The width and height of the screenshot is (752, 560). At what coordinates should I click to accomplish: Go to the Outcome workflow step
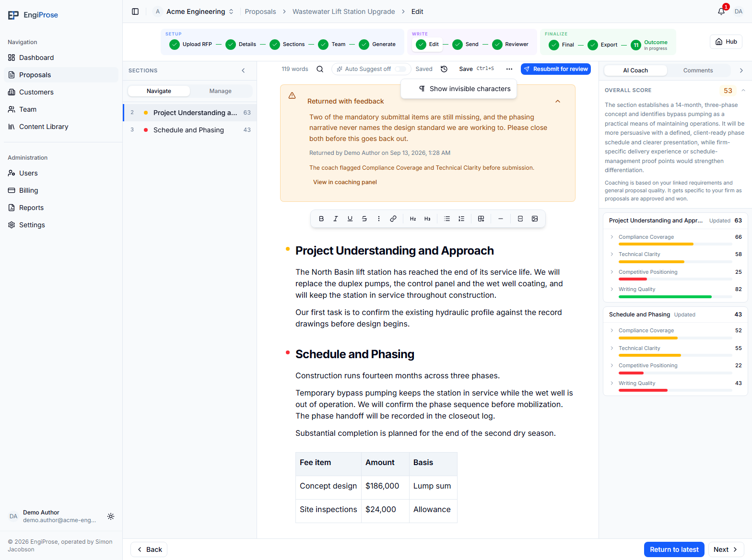[x=649, y=45]
